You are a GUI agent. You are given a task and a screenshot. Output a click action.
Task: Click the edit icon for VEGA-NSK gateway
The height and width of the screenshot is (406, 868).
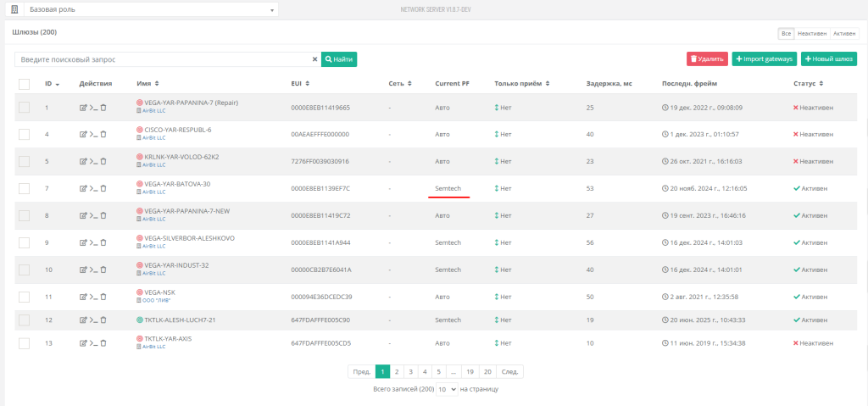coord(83,298)
